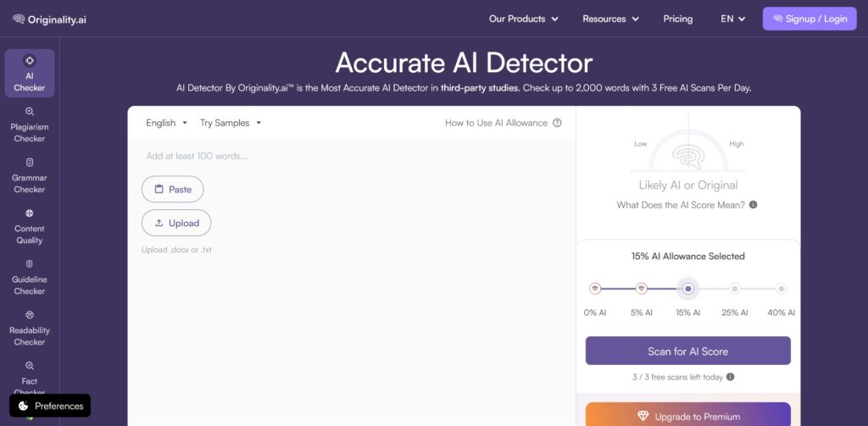Viewport: 868px width, 426px height.
Task: Click the Upload button
Action: tap(176, 223)
